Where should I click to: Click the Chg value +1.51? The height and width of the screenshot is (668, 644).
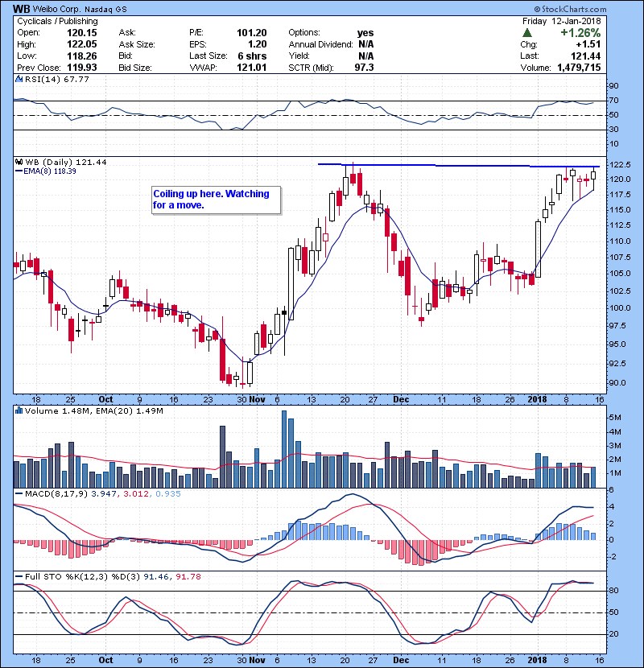(x=588, y=44)
